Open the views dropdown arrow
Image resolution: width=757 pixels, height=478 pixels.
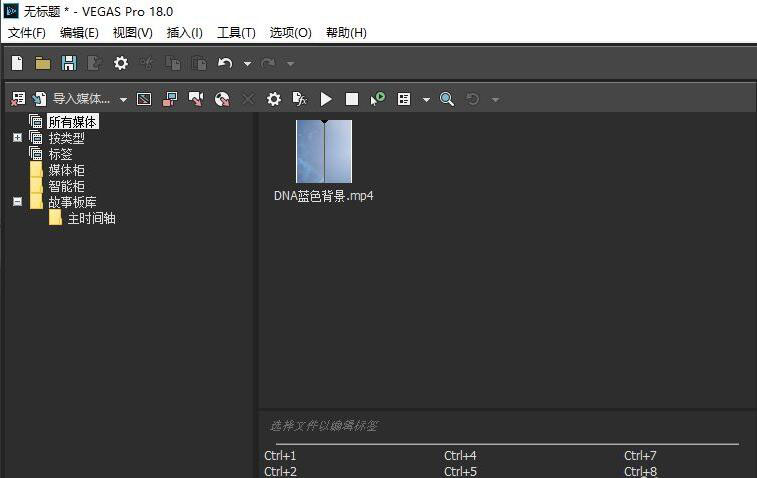click(x=426, y=99)
